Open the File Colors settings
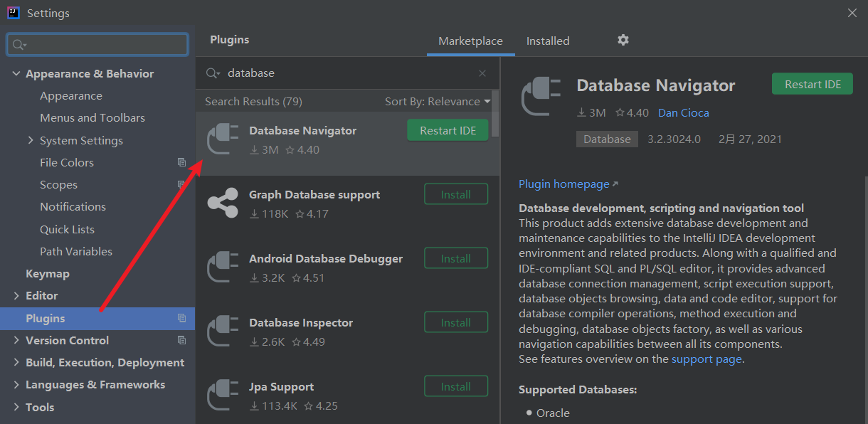The image size is (868, 424). click(x=67, y=162)
